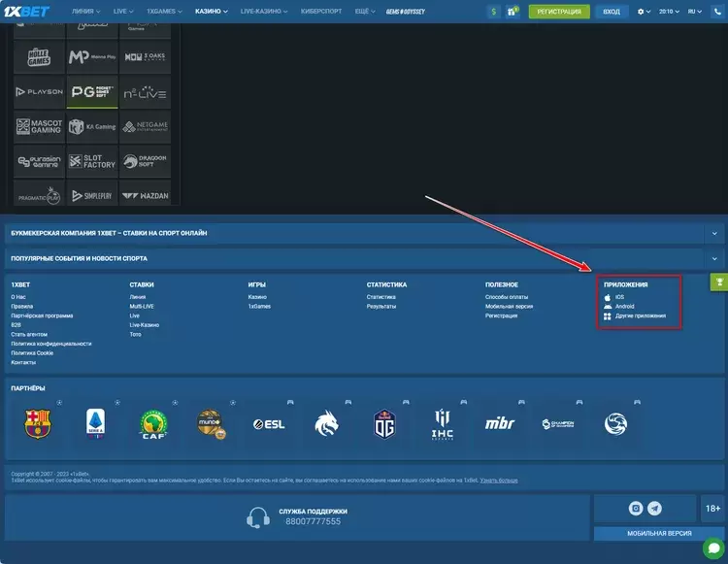Open the Другие приложения link
This screenshot has height=564, width=728.
(x=635, y=315)
